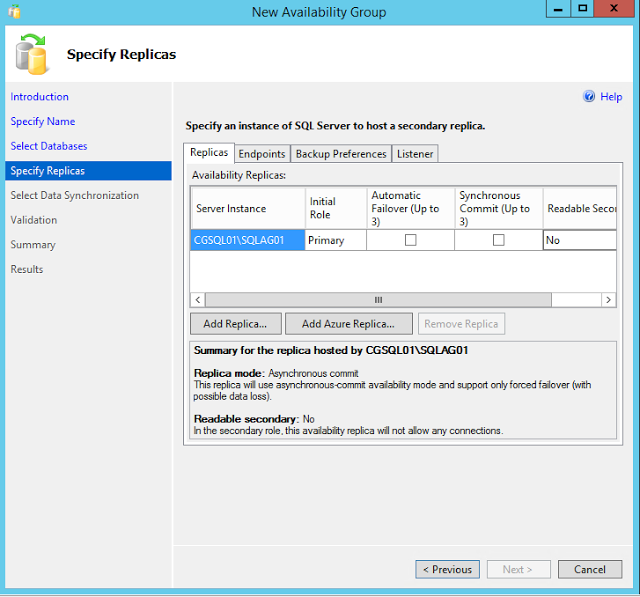This screenshot has height=597, width=640.
Task: Enable Synchronous Commit checkbox for CGSQL01\SQLAG01
Action: coord(498,240)
